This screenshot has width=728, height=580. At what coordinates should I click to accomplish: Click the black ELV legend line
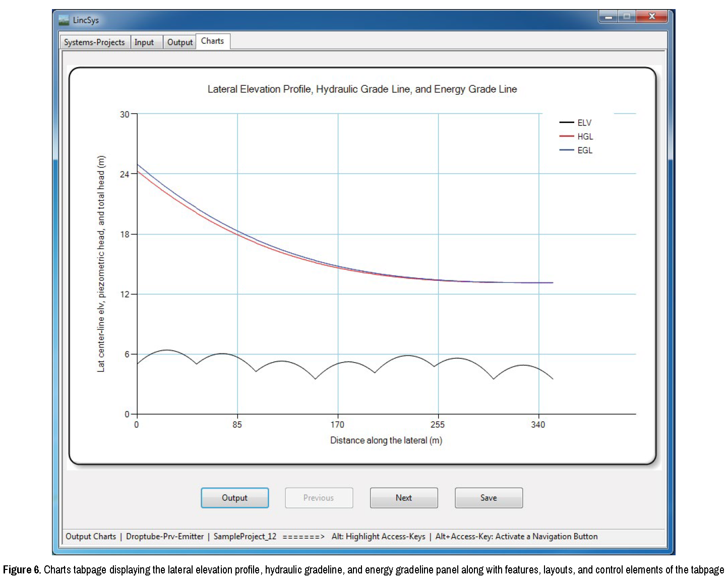(567, 123)
